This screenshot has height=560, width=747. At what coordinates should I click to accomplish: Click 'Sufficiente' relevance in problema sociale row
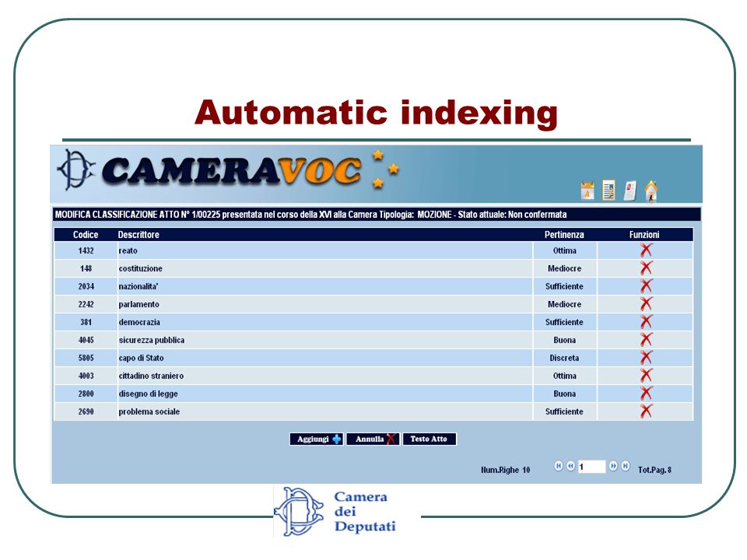[565, 411]
